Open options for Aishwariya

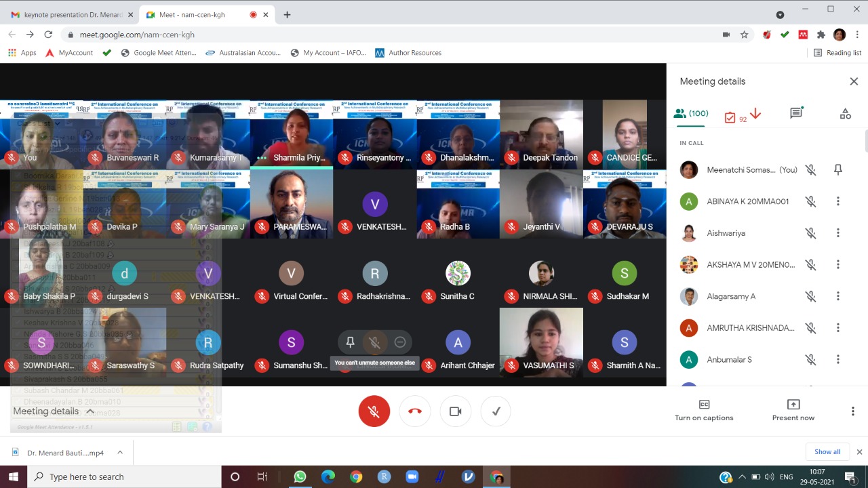[838, 233]
